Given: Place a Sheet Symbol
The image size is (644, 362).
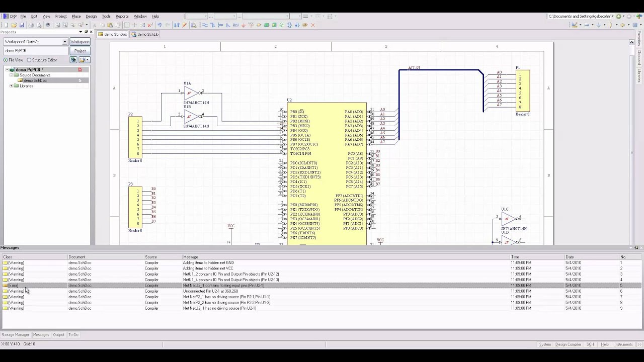Looking at the screenshot, I should [x=266, y=25].
